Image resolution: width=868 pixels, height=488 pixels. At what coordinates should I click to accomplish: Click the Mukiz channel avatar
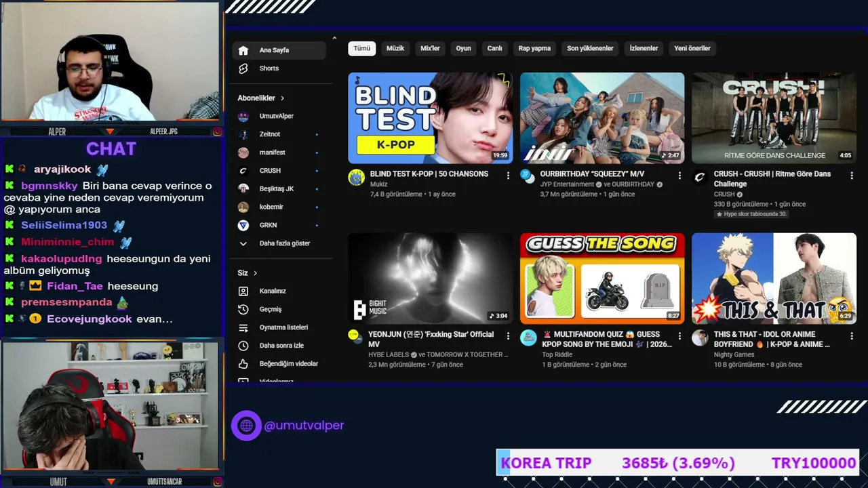click(357, 178)
